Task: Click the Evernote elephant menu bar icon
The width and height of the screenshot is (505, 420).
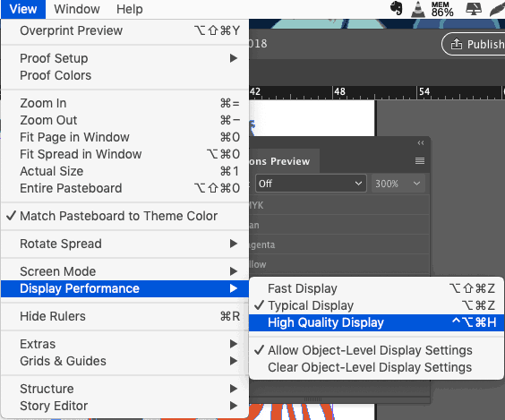Action: pos(396,8)
